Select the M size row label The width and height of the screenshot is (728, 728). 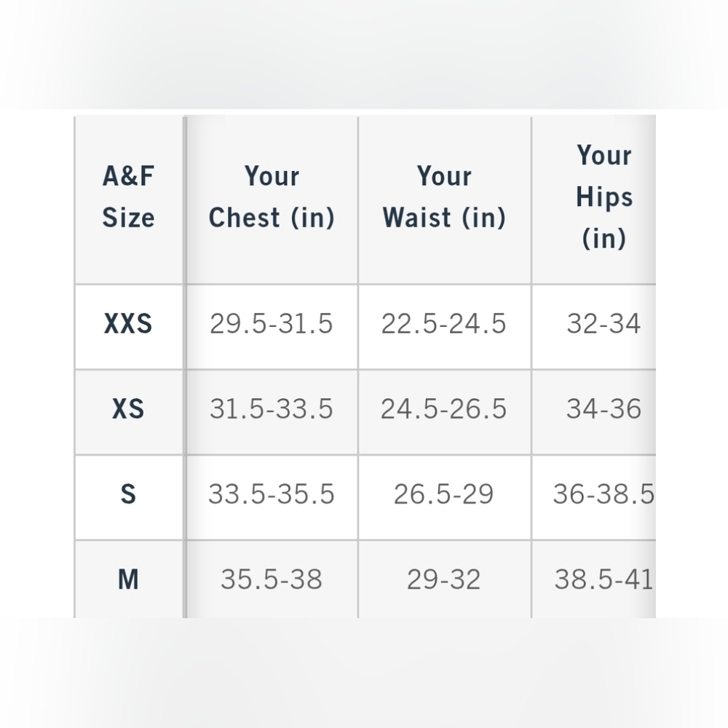[128, 579]
